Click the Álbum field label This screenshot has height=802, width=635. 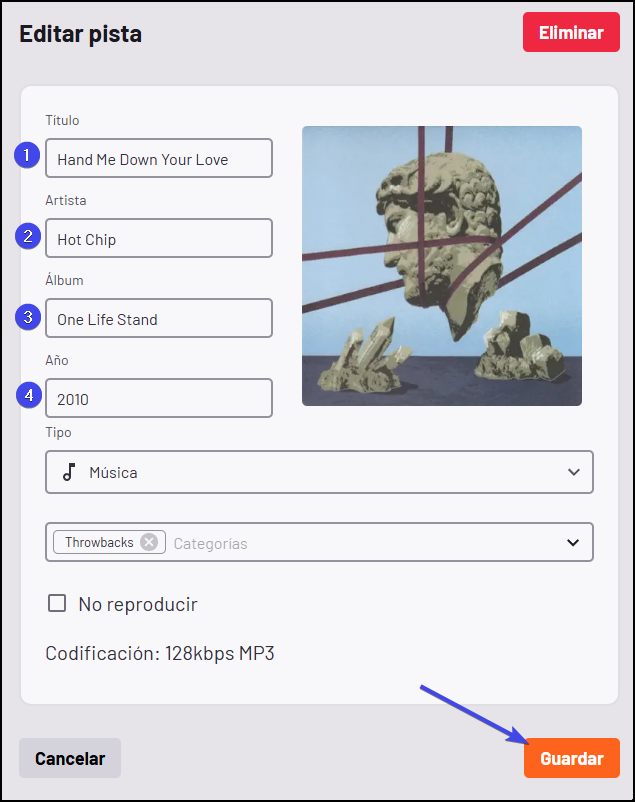tap(64, 280)
